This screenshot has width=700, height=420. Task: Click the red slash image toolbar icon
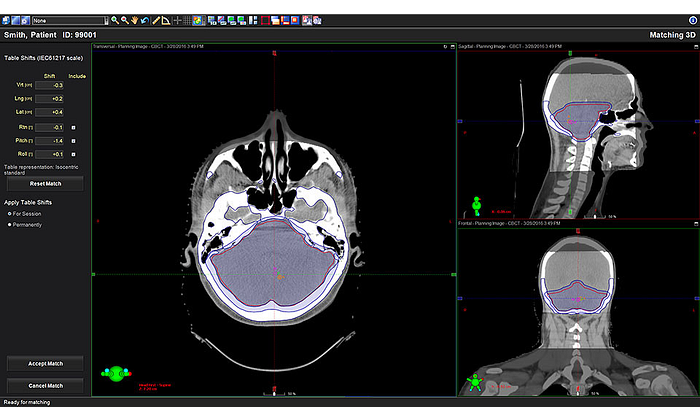[221, 21]
